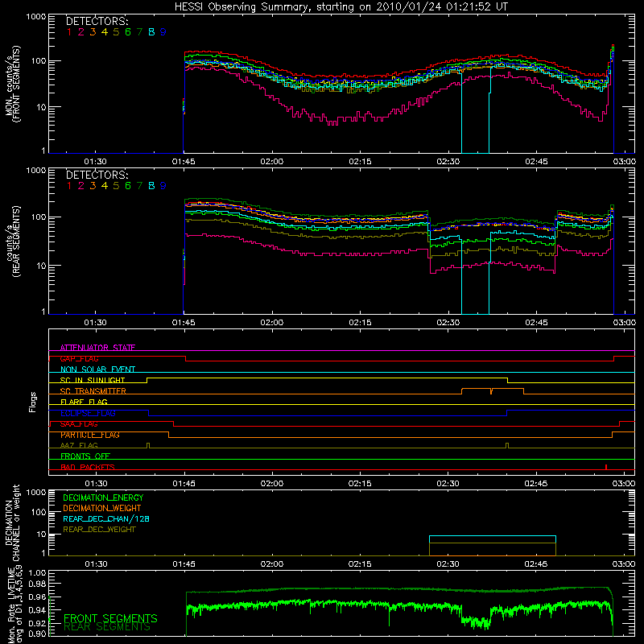Image resolution: width=644 pixels, height=644 pixels.
Task: Click the front segments counts/s axis title
Action: point(13,84)
